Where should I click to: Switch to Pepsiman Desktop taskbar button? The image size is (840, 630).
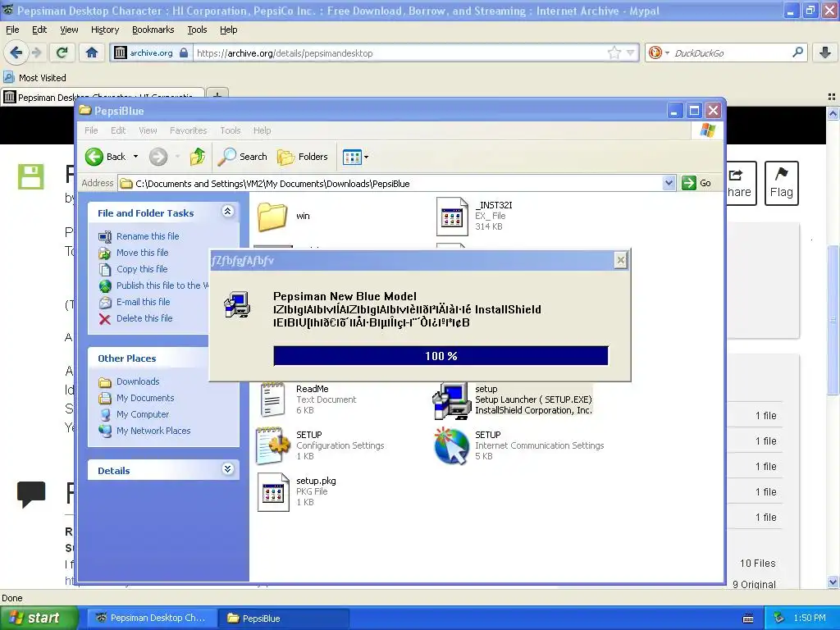(150, 619)
